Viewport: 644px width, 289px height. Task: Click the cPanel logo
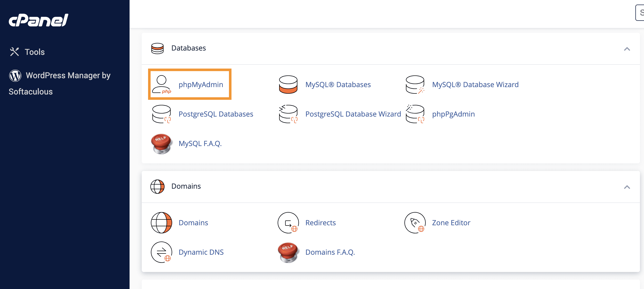point(39,20)
